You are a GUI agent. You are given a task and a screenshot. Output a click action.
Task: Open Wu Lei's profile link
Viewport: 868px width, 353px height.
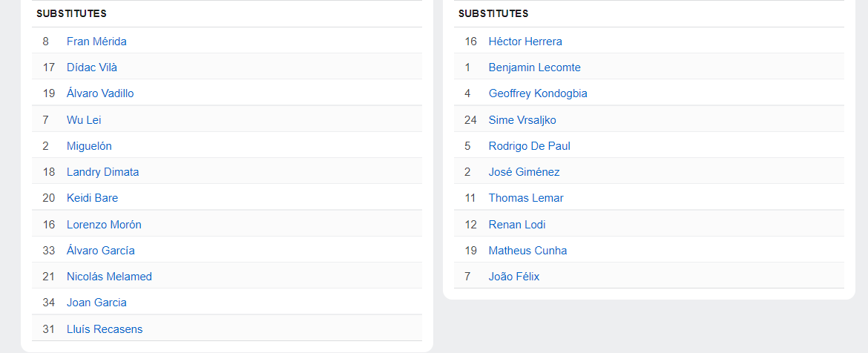pos(84,119)
